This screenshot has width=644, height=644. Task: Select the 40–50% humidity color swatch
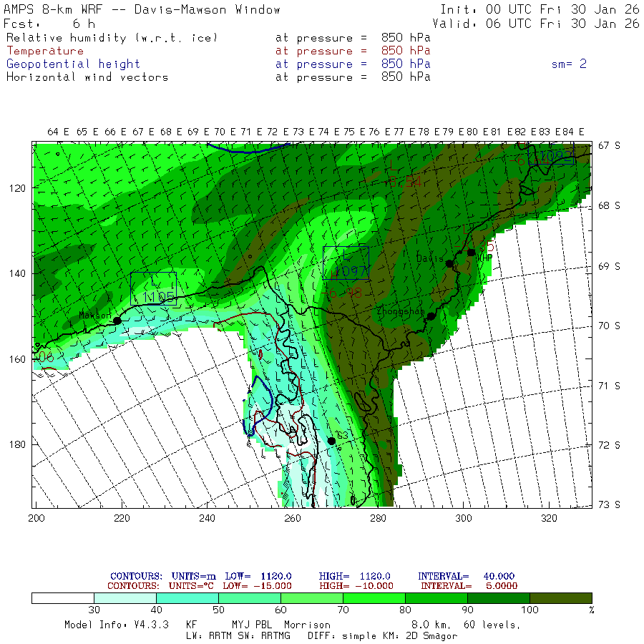pos(187,598)
